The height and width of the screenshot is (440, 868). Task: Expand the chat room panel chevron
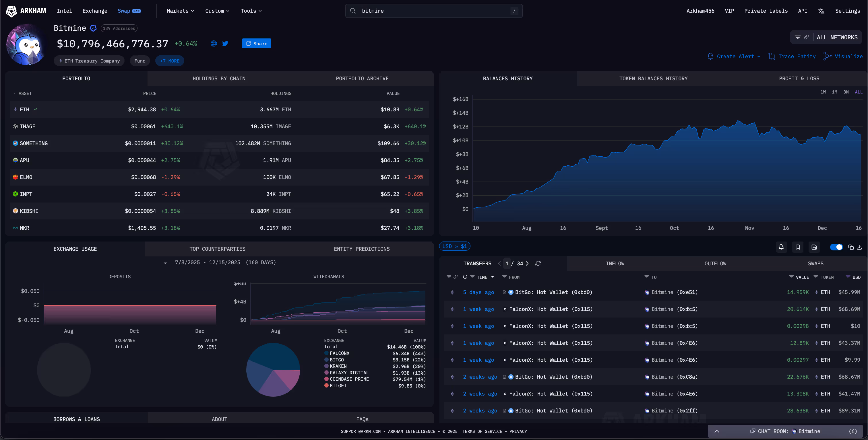click(717, 431)
